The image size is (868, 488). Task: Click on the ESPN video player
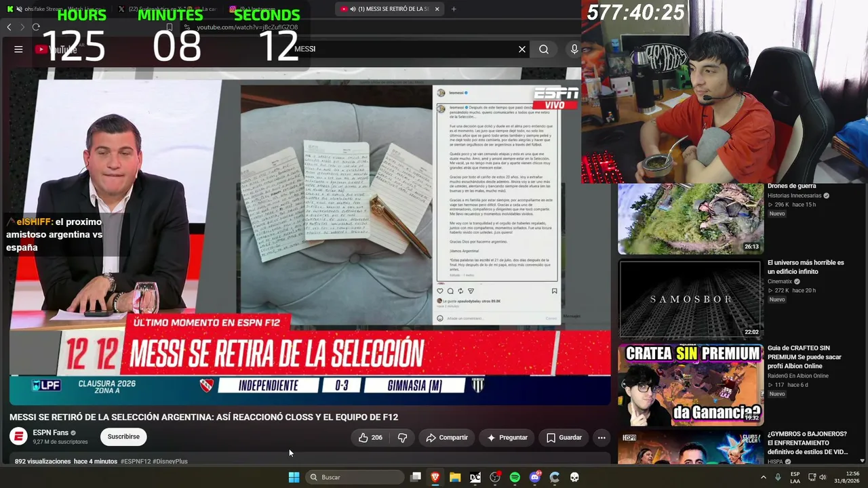(x=310, y=236)
